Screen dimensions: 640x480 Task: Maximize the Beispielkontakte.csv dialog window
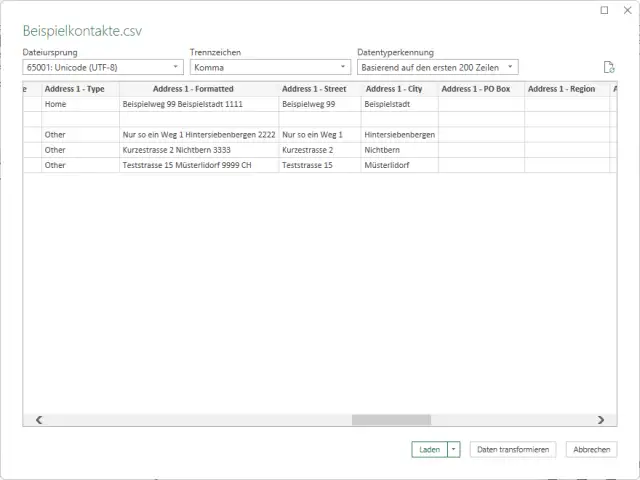coord(604,10)
